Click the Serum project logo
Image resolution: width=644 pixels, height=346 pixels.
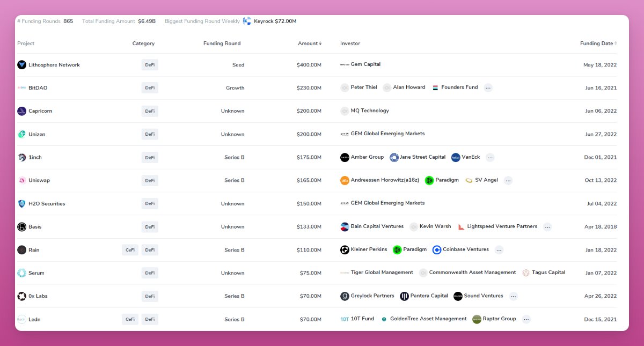(x=21, y=273)
